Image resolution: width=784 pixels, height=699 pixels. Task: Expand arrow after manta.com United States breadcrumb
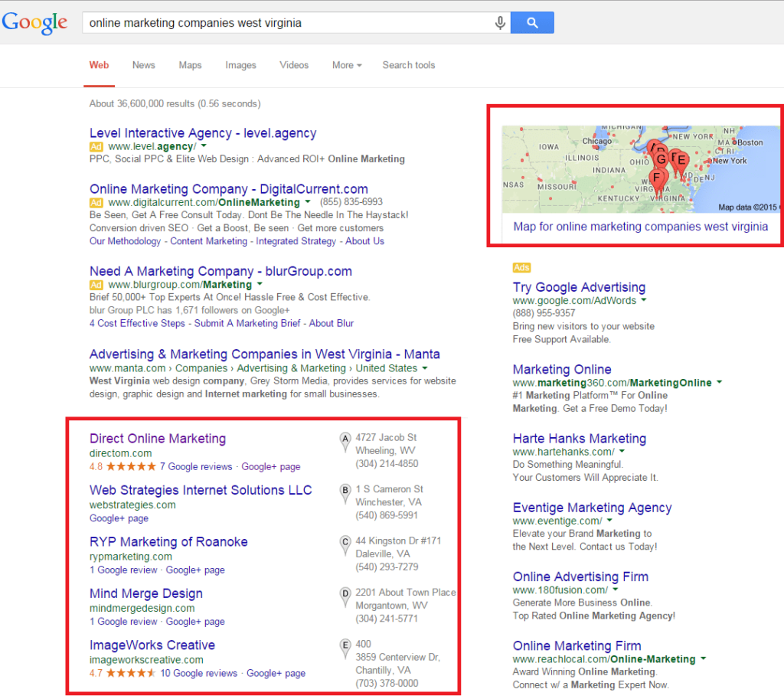click(424, 368)
